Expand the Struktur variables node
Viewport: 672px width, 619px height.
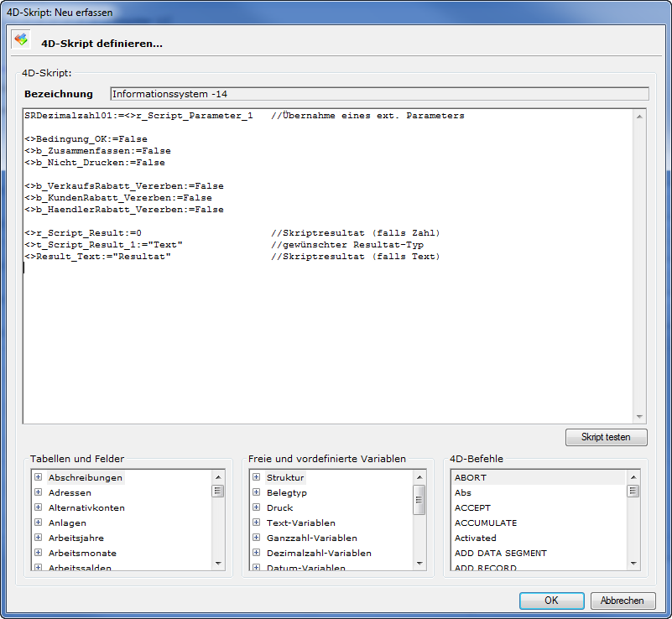[x=256, y=477]
